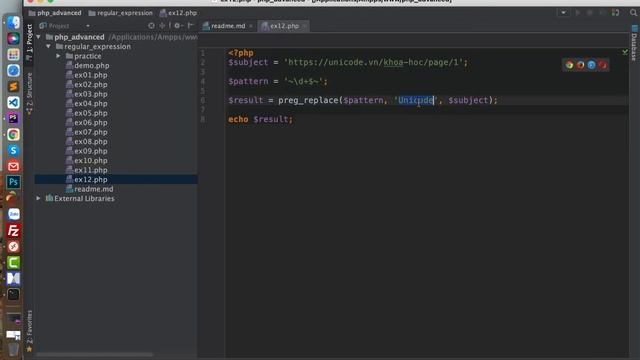This screenshot has height=360, width=640.
Task: Click scroll-from-source target icon in Project panel
Action: point(151,26)
